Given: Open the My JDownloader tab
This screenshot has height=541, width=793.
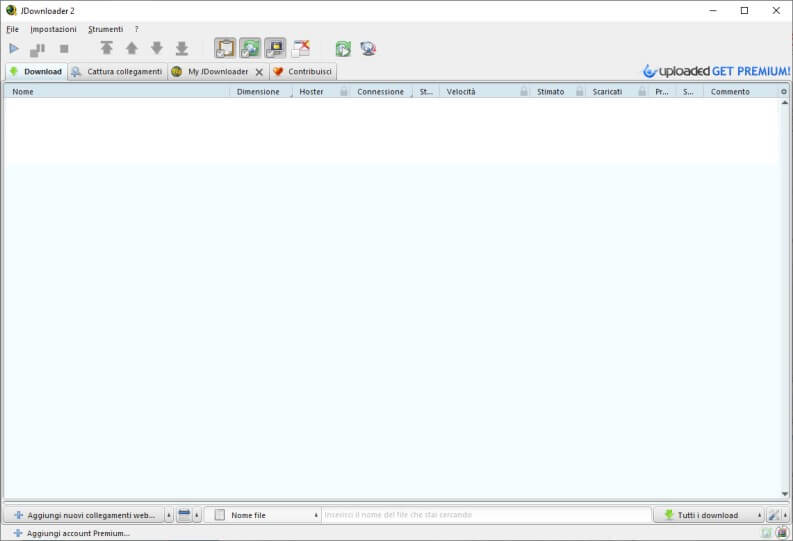Looking at the screenshot, I should point(218,72).
